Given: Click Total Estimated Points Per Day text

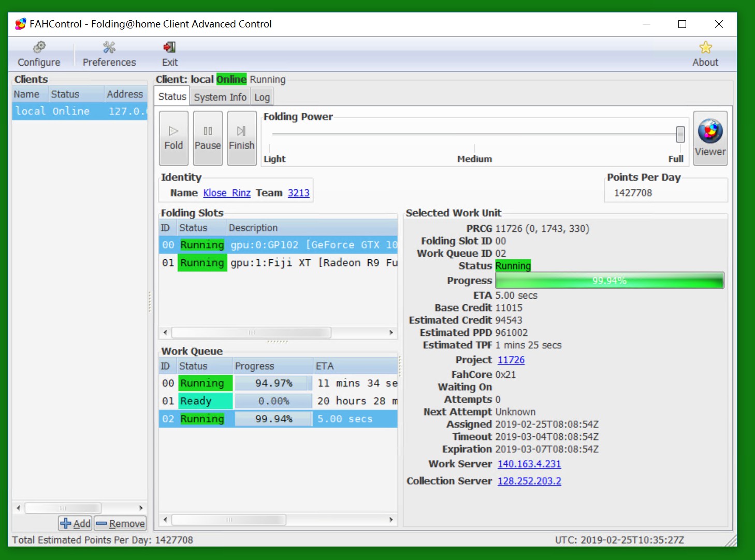Looking at the screenshot, I should point(103,540).
